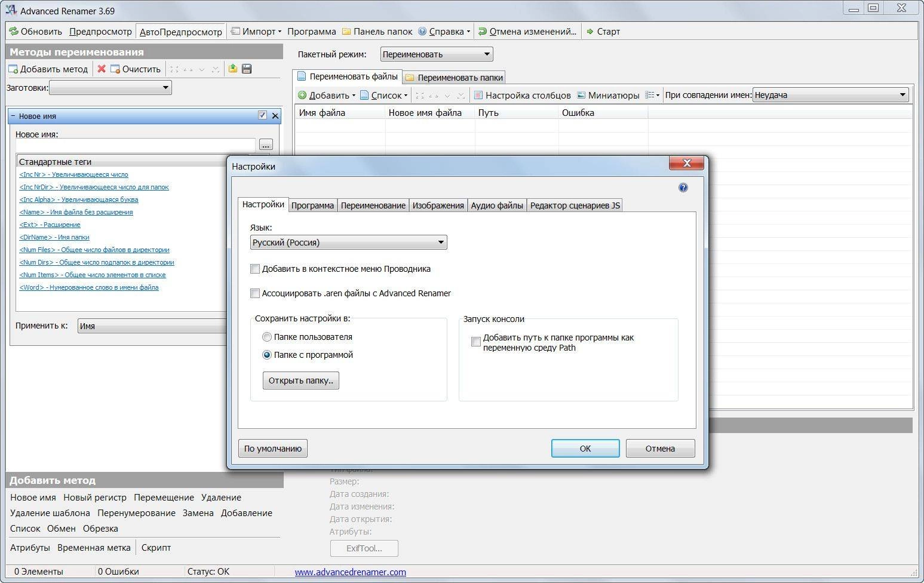The image size is (924, 583).
Task: Open the Пакетный режим dropdown
Action: point(436,54)
